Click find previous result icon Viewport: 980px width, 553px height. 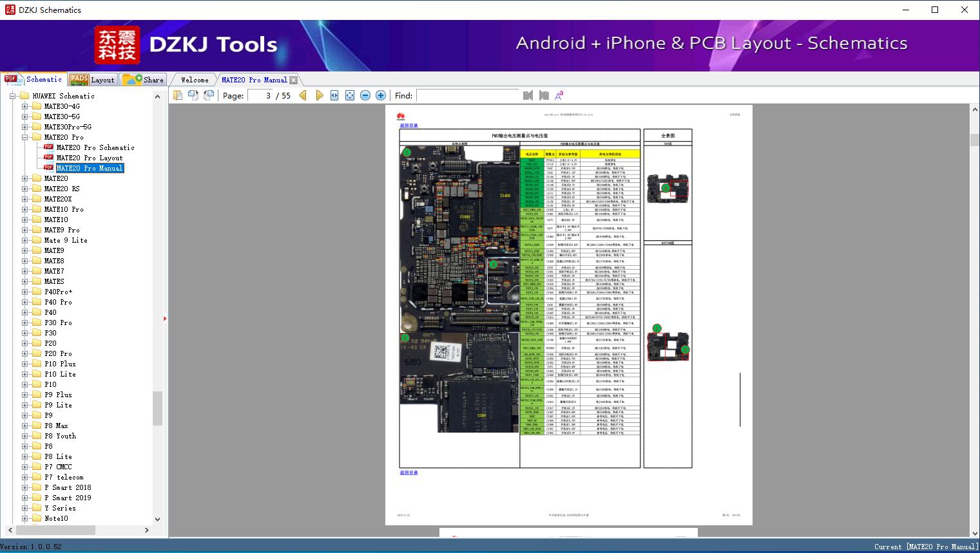528,95
